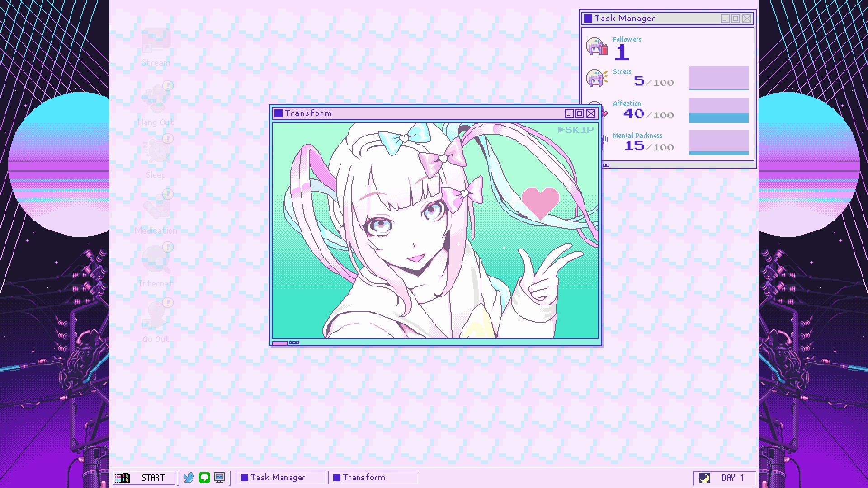Click the chat icon in taskbar
Image resolution: width=868 pixels, height=488 pixels.
pos(204,477)
